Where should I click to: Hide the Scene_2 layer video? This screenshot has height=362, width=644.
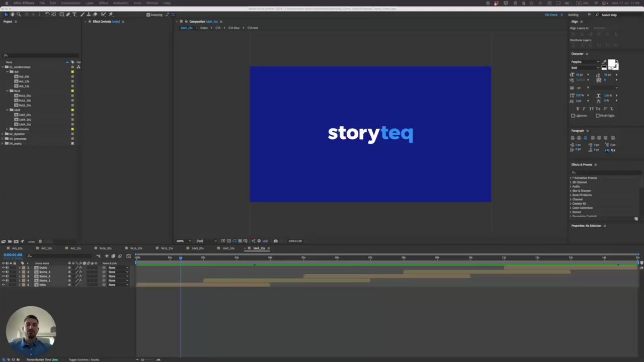4,276
